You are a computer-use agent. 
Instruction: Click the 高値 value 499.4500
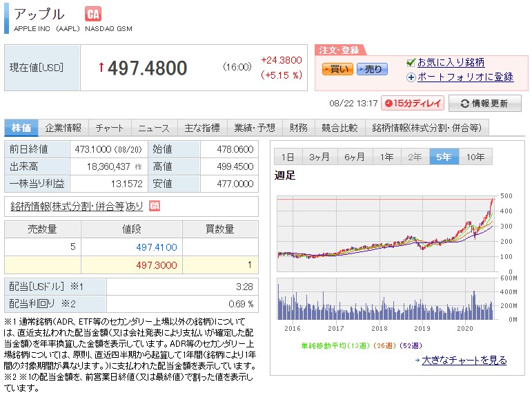click(x=235, y=166)
